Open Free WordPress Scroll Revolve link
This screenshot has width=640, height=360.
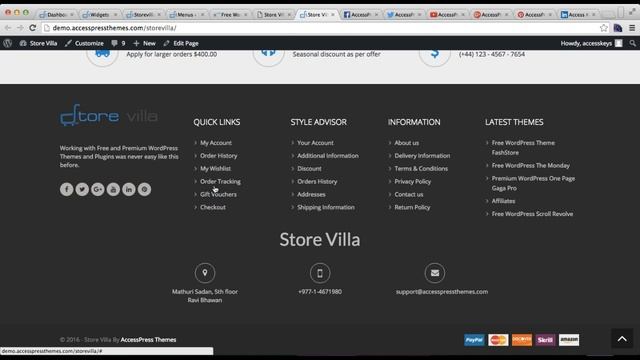click(532, 213)
